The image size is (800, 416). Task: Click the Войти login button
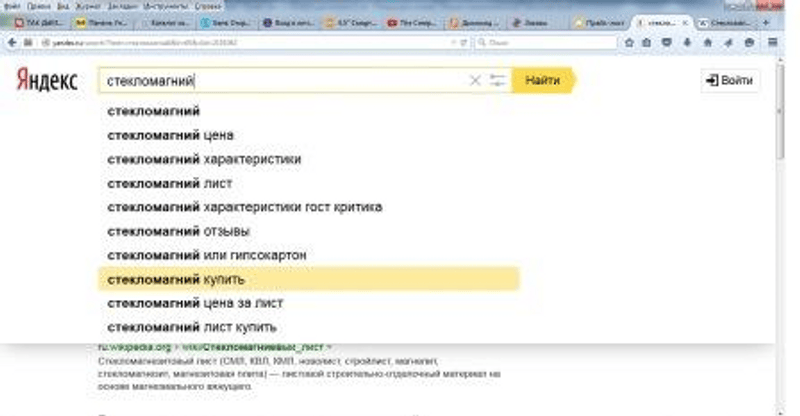730,80
